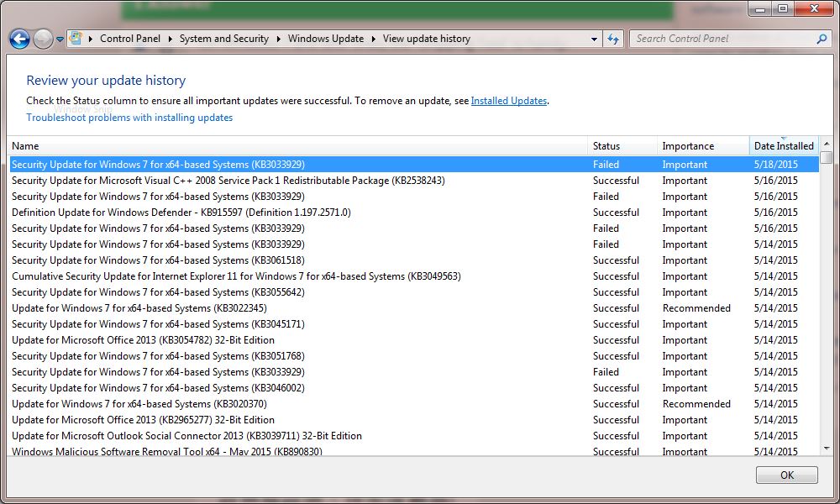
Task: Select the KB3045171 security update row
Action: tap(413, 324)
